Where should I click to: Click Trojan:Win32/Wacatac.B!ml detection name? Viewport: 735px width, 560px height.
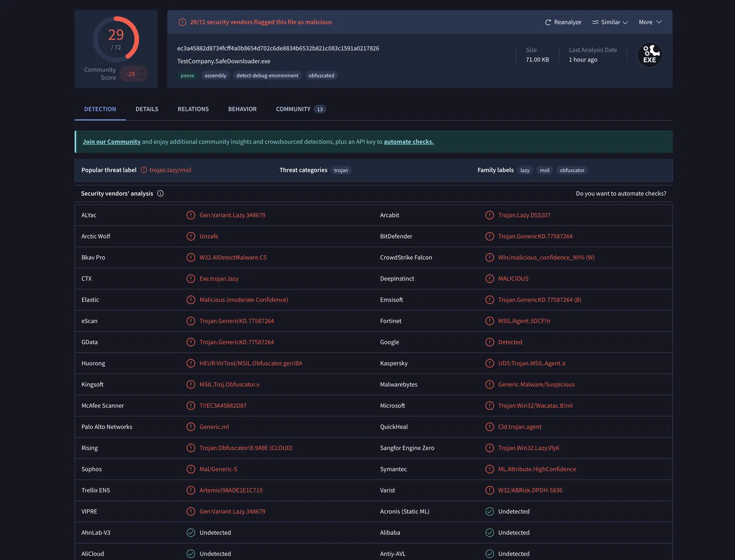536,406
